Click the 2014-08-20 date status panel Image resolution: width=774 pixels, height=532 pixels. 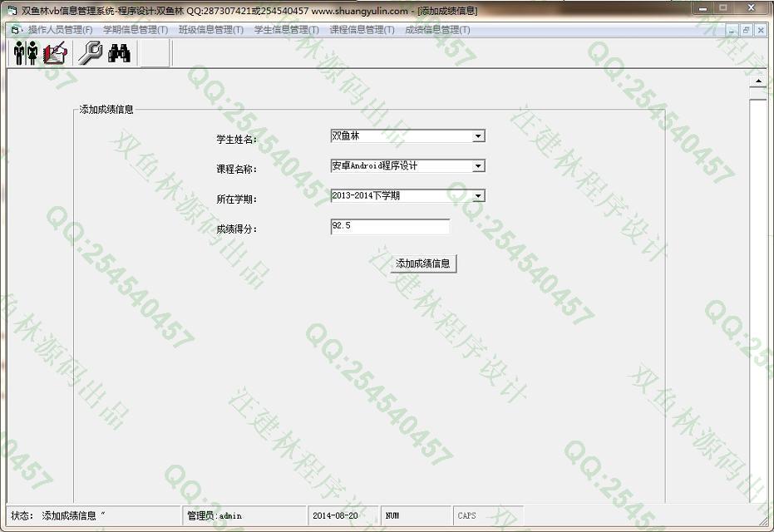[x=343, y=516]
